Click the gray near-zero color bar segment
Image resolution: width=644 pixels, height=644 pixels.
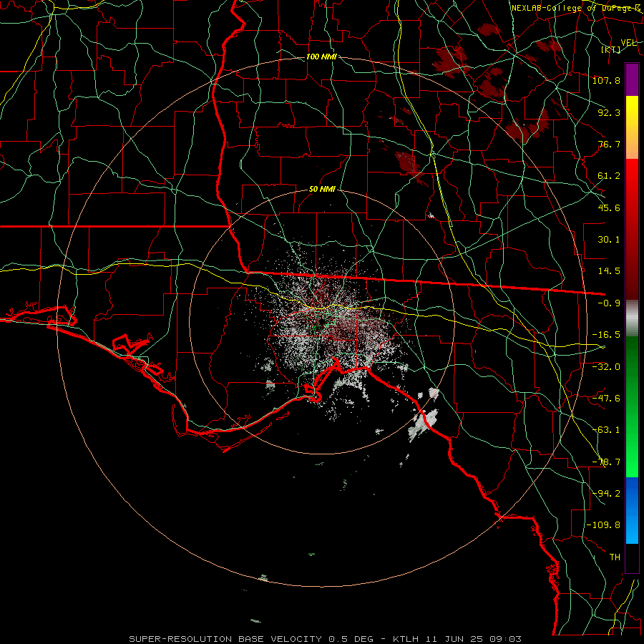tap(632, 318)
